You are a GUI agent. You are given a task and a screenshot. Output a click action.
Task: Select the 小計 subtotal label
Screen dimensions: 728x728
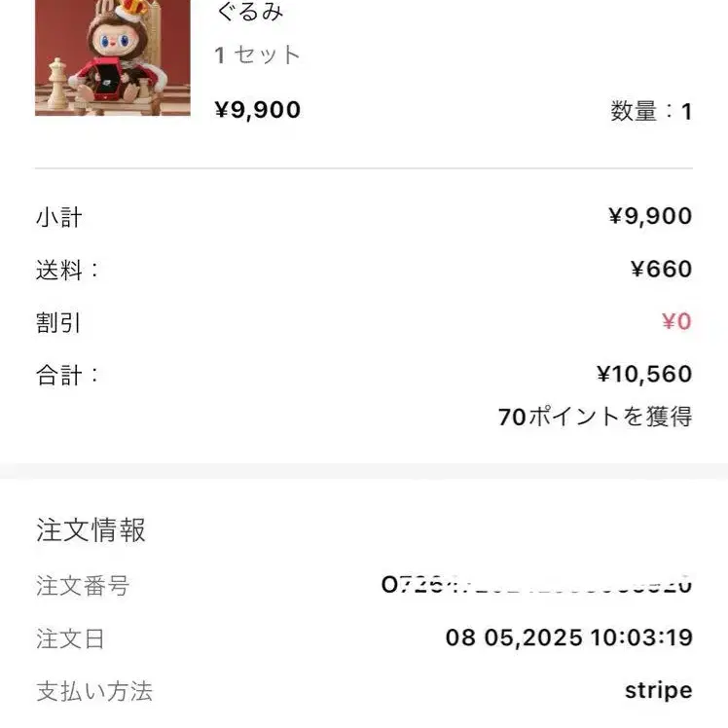point(59,217)
